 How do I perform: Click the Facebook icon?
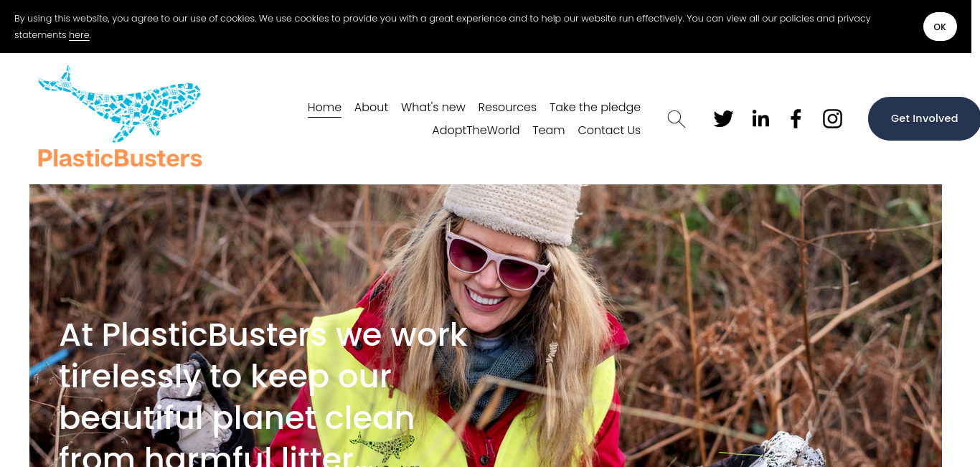796,119
